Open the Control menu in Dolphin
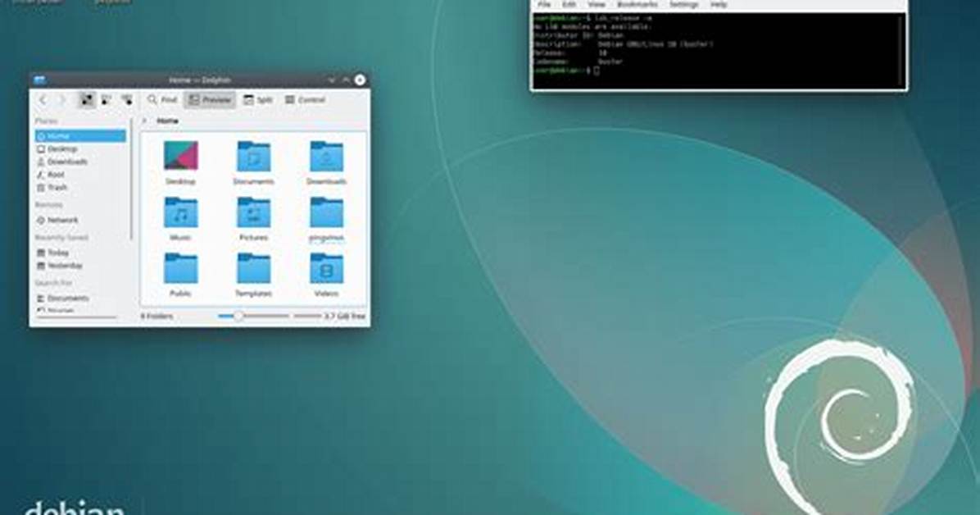The height and width of the screenshot is (515, 980). (305, 99)
